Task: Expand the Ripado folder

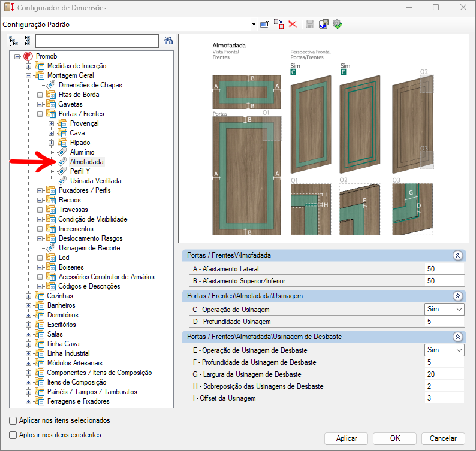Action: pyautogui.click(x=52, y=143)
